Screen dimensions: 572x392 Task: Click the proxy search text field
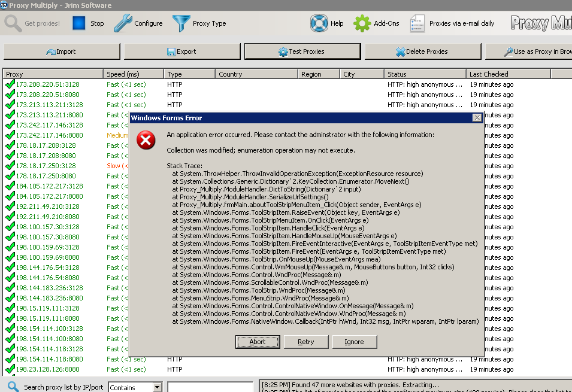[210, 387]
